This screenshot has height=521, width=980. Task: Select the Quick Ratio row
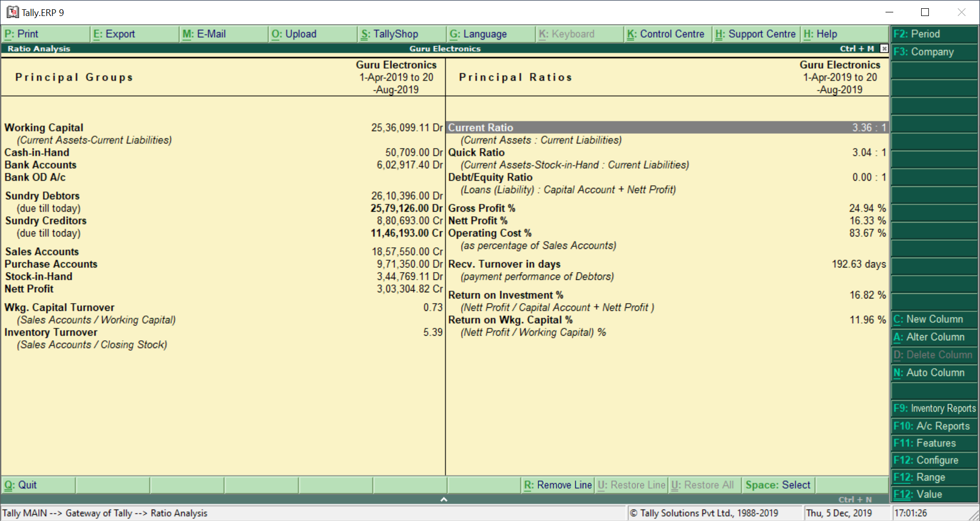[x=667, y=152]
